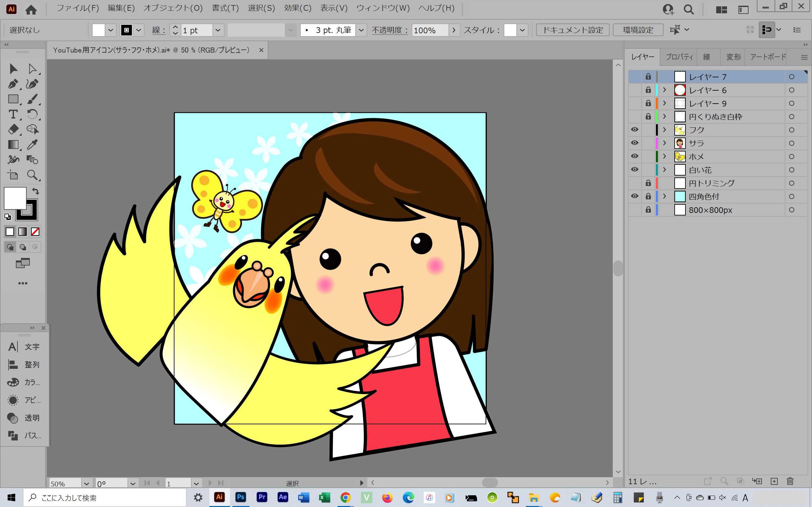Select the Type tool
This screenshot has width=812, height=507.
pos(13,114)
